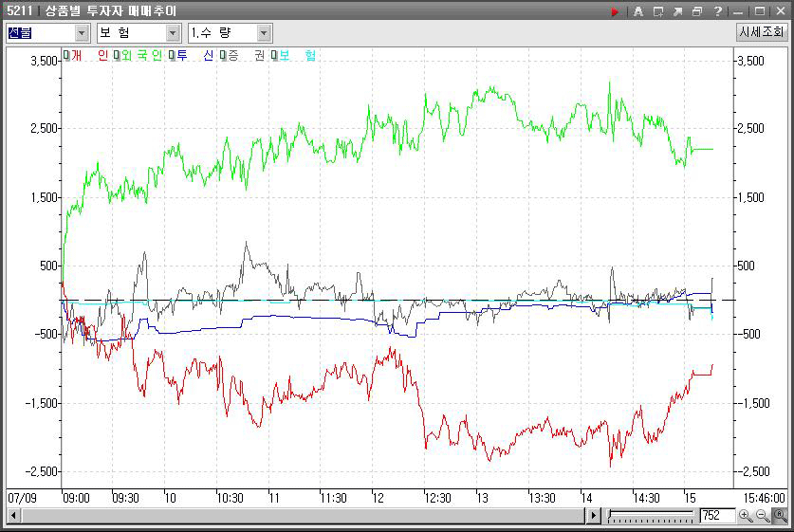Toggle the 외국인 (green) series marker
Screen dimensions: 794x532
click(117, 55)
